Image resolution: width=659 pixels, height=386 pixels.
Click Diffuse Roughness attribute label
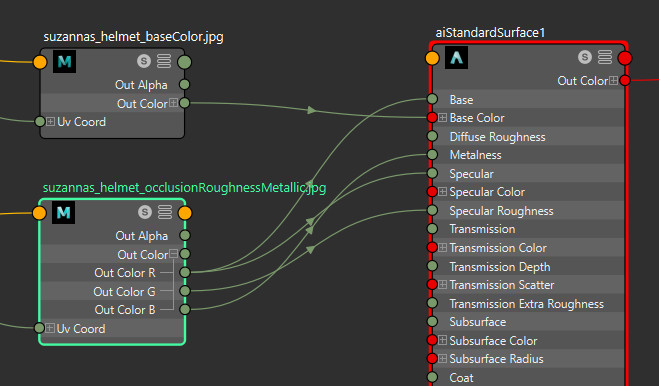point(498,137)
